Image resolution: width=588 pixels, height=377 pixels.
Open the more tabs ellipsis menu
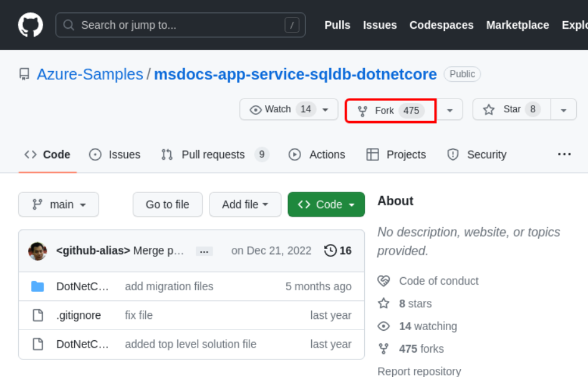click(x=564, y=154)
